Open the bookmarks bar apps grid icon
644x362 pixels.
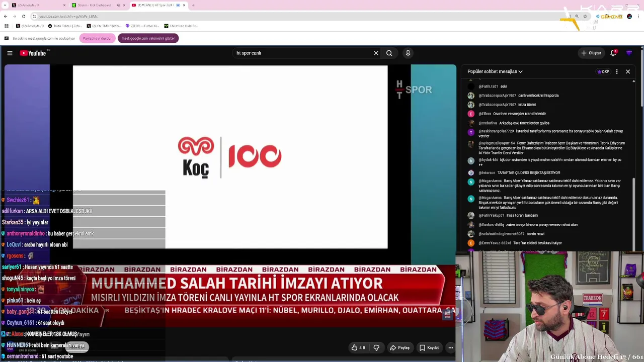[x=6, y=26]
